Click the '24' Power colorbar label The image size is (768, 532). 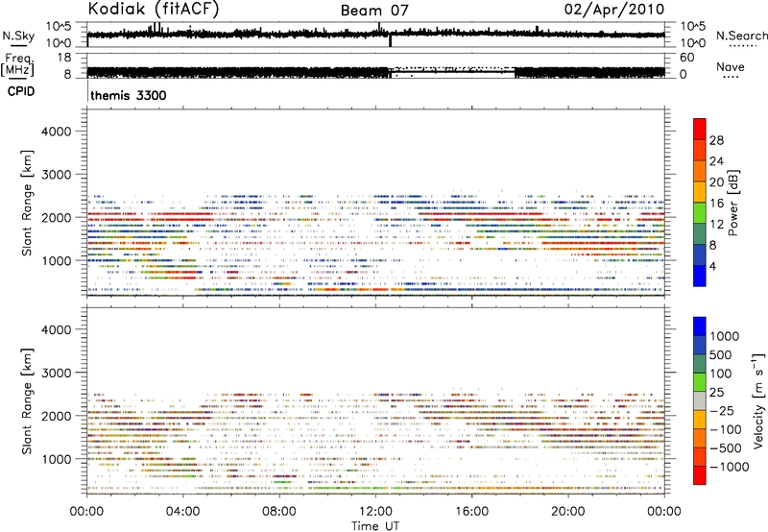tap(716, 161)
